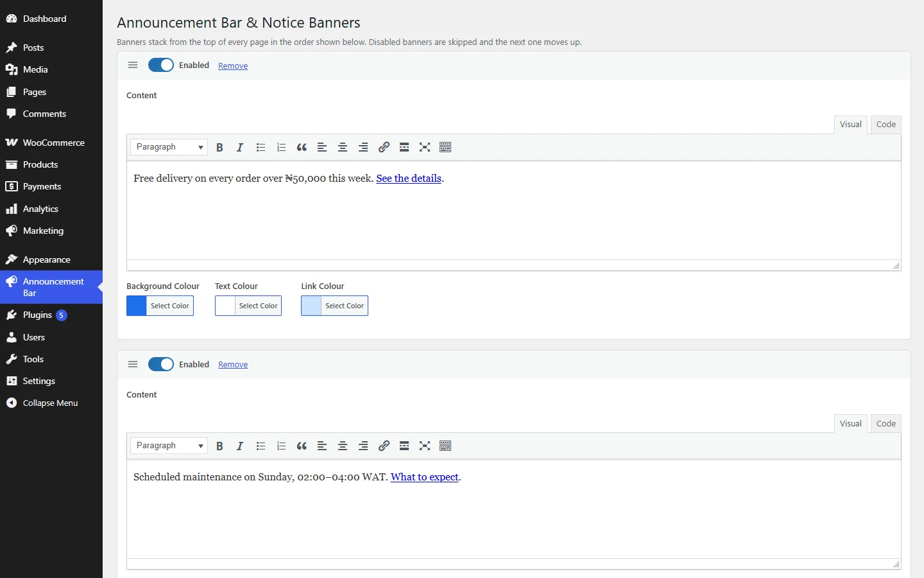Disable the scheduled maintenance banner toggle

coord(161,364)
